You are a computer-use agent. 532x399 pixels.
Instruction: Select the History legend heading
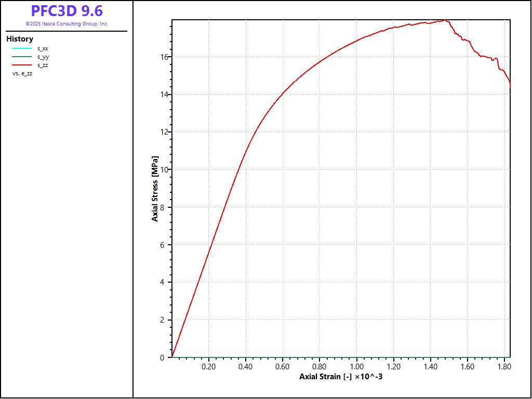pyautogui.click(x=20, y=39)
